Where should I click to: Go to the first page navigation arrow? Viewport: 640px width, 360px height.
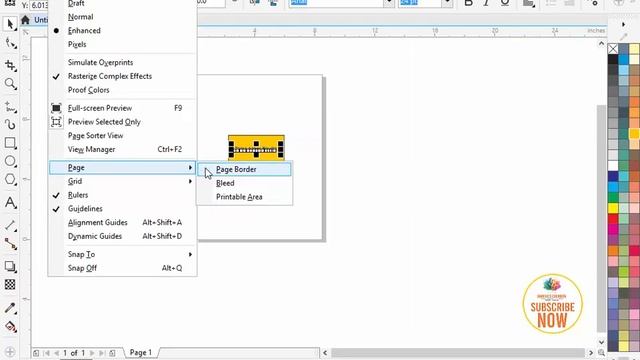point(46,353)
